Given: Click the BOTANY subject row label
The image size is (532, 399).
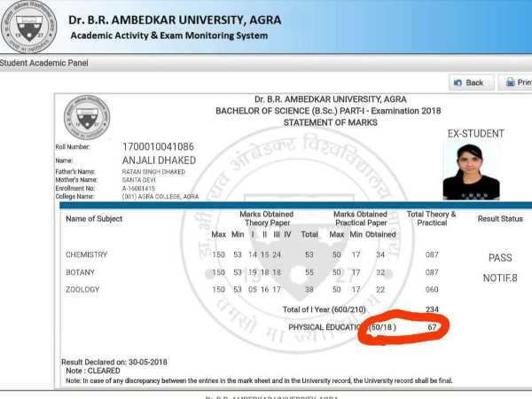Looking at the screenshot, I should [80, 272].
